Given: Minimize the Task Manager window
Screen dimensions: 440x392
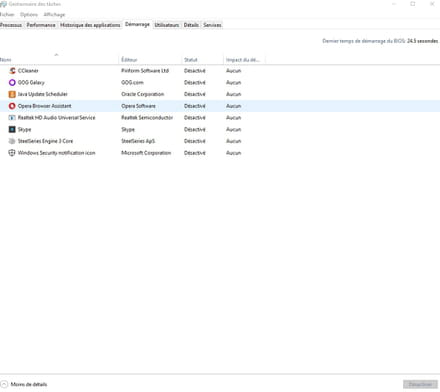Looking at the screenshot, I should 394,4.
